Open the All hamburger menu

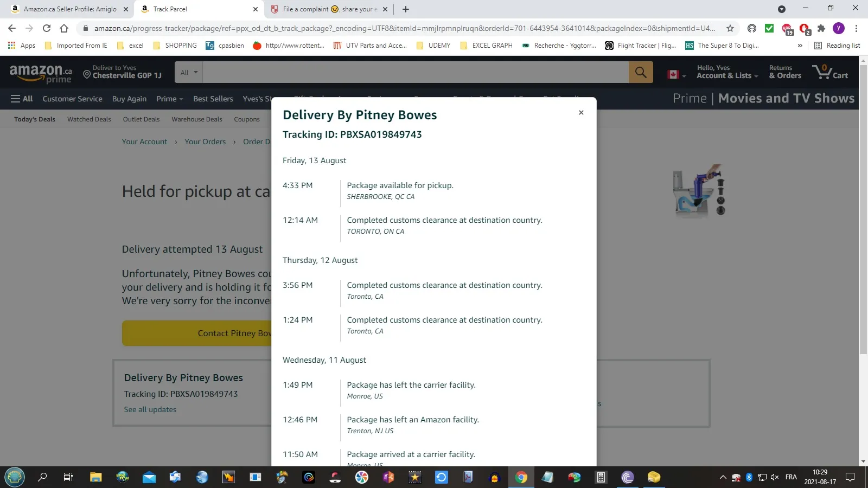click(22, 99)
